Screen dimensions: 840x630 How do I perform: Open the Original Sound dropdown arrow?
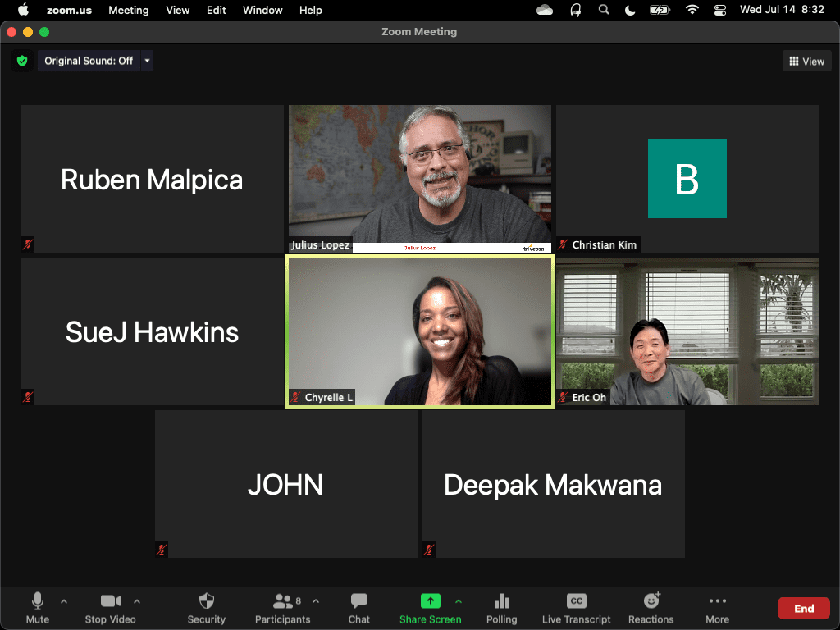coord(147,61)
